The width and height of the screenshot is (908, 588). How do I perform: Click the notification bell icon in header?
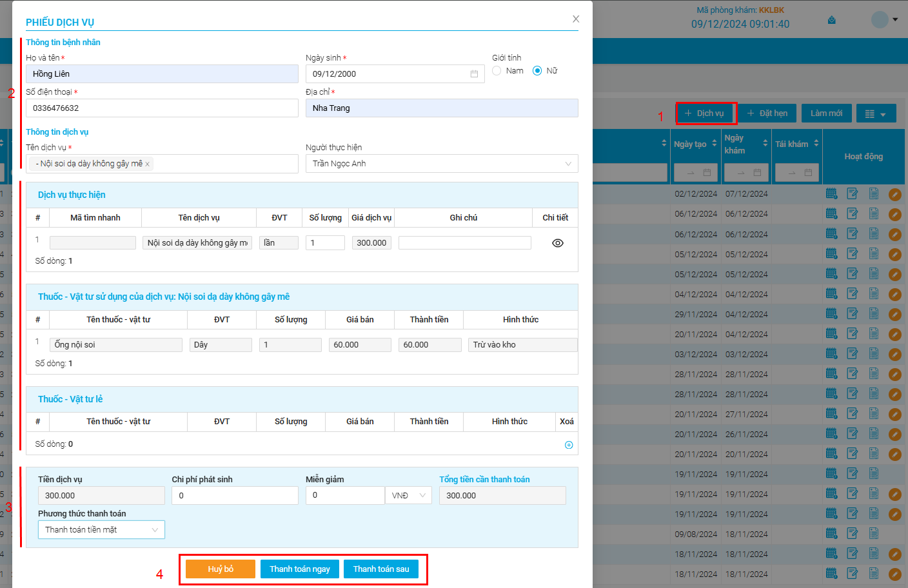point(832,20)
